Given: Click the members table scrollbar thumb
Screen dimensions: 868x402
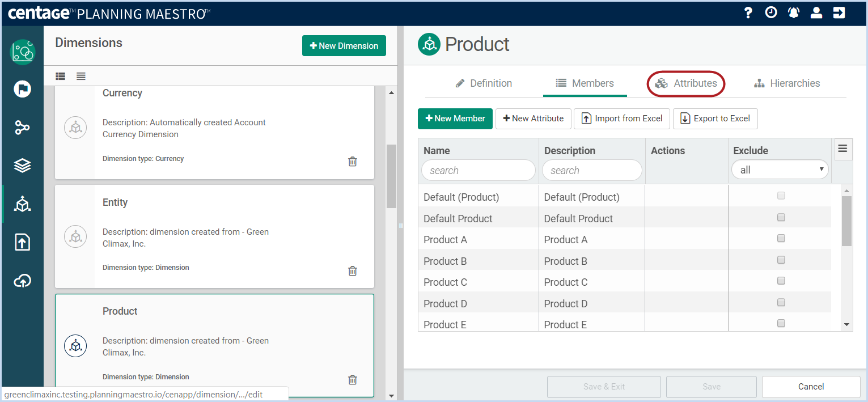Looking at the screenshot, I should click(x=847, y=221).
